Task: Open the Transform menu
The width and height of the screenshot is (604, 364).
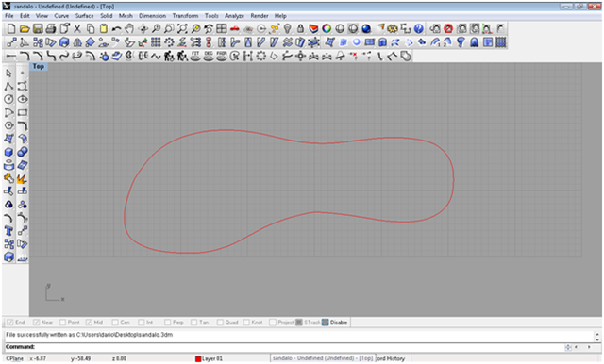Action: [185, 16]
